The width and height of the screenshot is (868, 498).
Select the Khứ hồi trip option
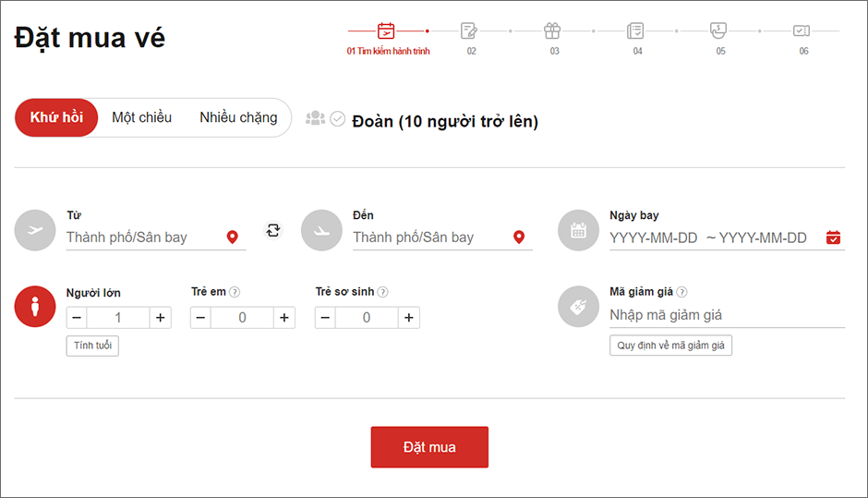coord(56,117)
